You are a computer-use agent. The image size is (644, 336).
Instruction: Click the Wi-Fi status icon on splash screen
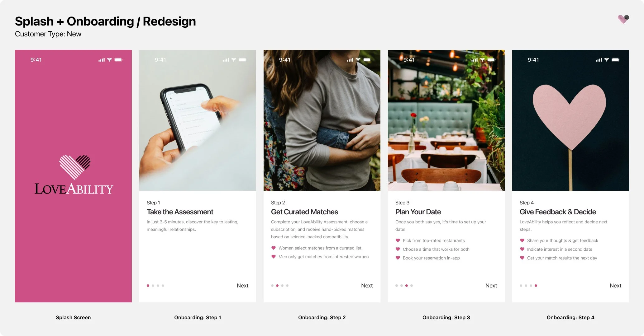[109, 60]
